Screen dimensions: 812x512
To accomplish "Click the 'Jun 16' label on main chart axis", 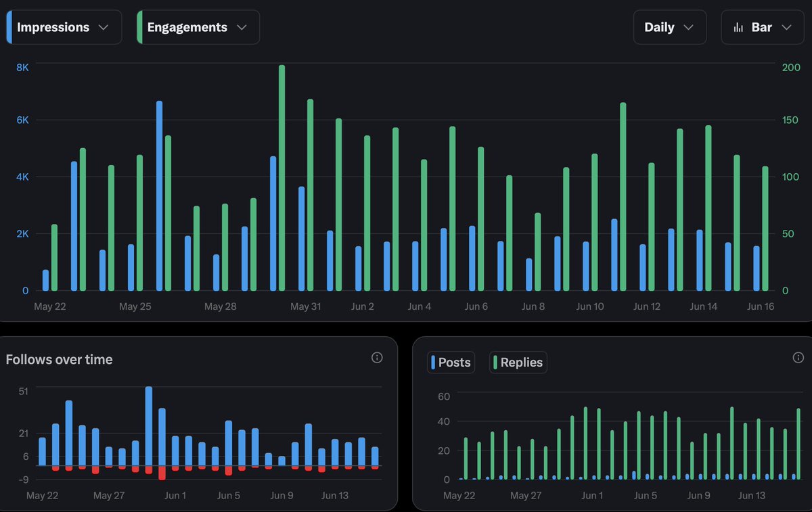I will pyautogui.click(x=761, y=306).
